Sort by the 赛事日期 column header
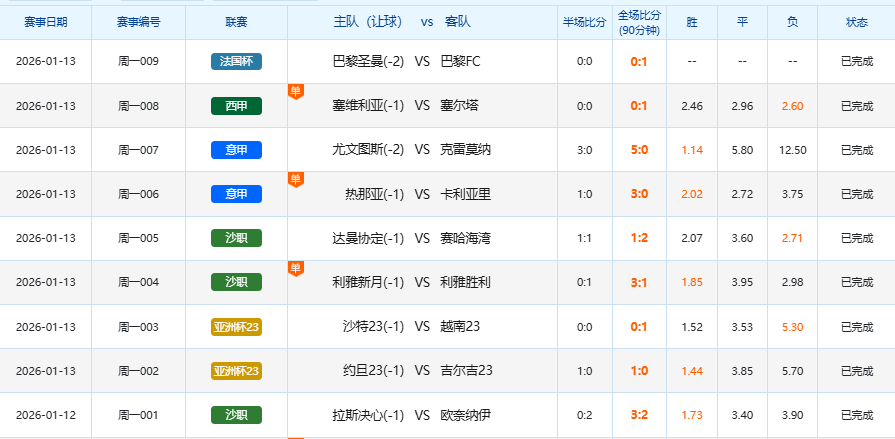The image size is (895, 439). (x=46, y=21)
